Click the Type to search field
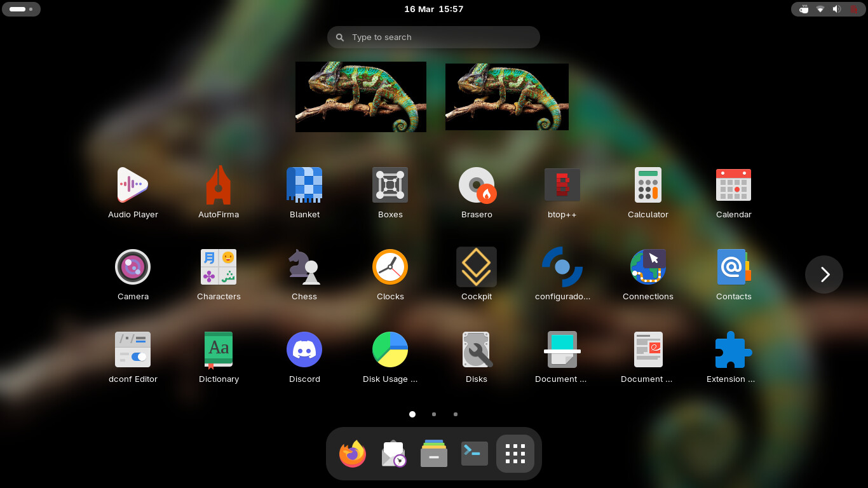This screenshot has width=868, height=488. coord(434,37)
